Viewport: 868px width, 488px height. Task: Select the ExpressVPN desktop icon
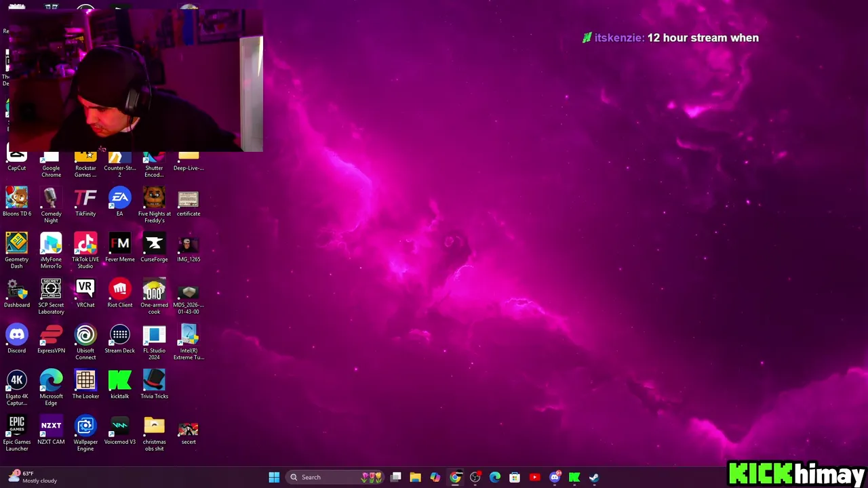[51, 339]
